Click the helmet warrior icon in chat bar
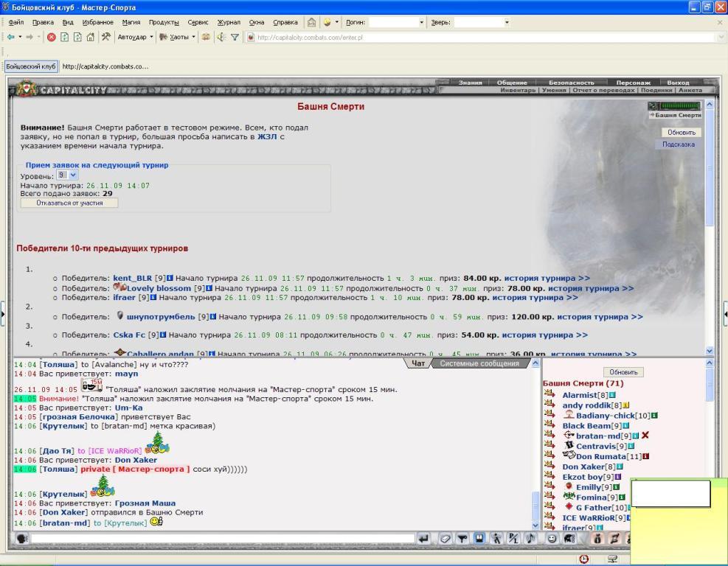 point(569,539)
